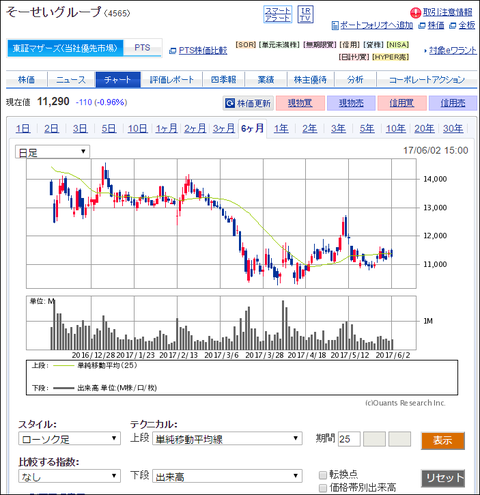This screenshot has width=480, height=495.
Task: Open 比較する指数 なし dropdown
Action: (69, 476)
